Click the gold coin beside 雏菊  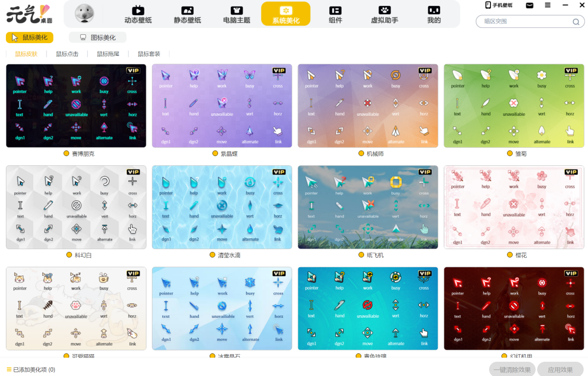coord(510,153)
